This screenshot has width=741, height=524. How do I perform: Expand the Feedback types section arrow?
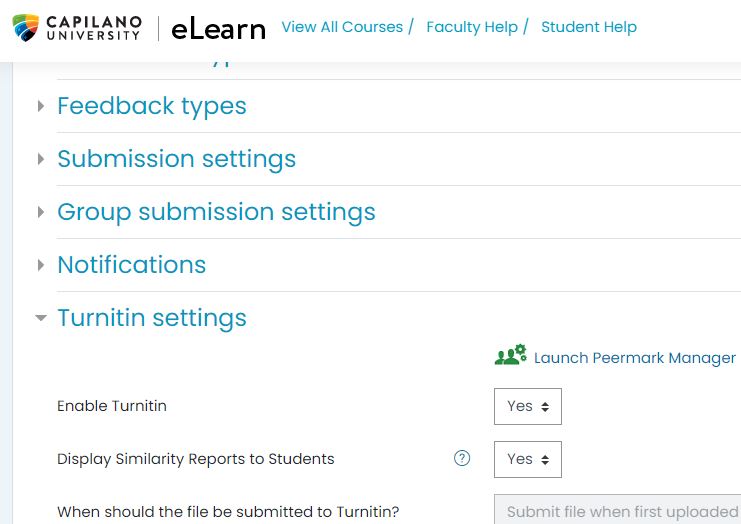click(41, 106)
